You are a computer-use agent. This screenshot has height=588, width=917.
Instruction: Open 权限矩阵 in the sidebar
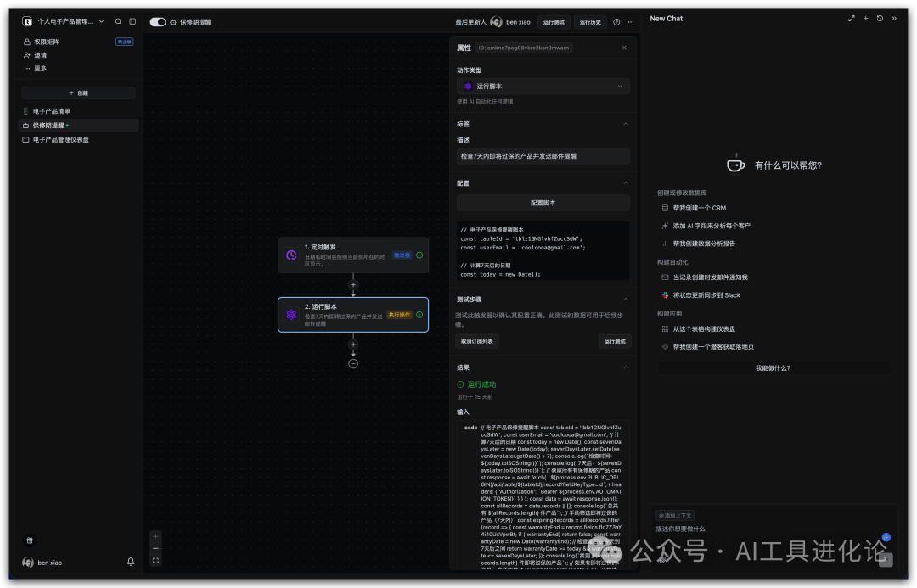pyautogui.click(x=47, y=42)
